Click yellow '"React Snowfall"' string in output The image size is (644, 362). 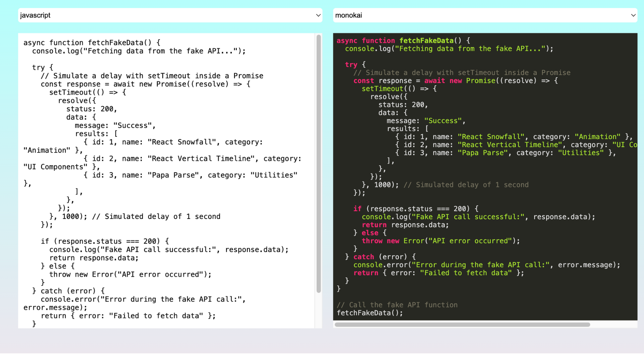pyautogui.click(x=491, y=137)
